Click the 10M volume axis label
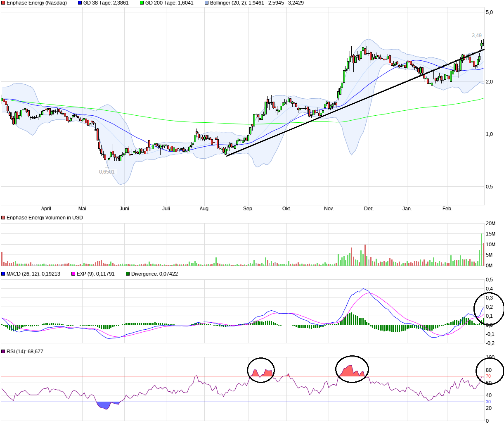Screen dimensions: 504x426 490,245
